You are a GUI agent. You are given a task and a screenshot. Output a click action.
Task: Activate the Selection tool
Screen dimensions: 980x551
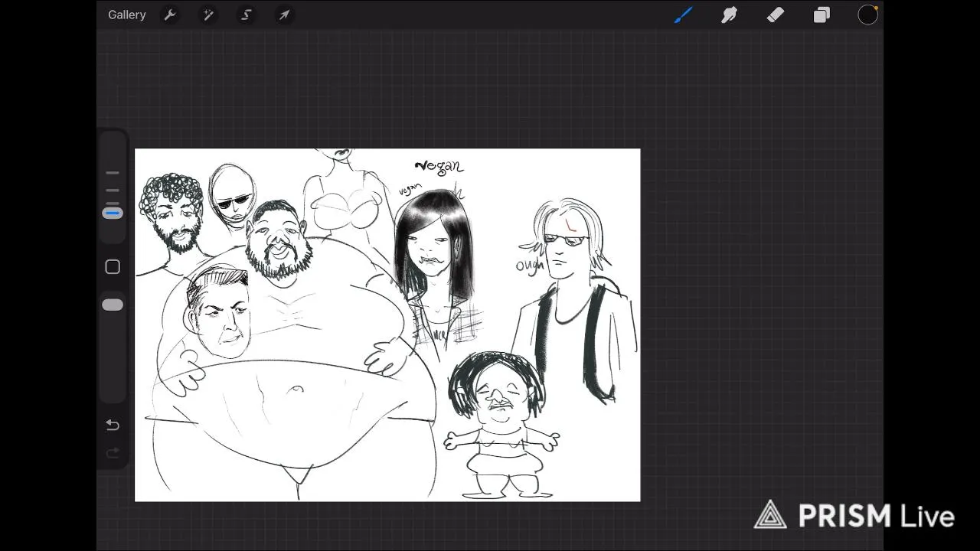[246, 15]
